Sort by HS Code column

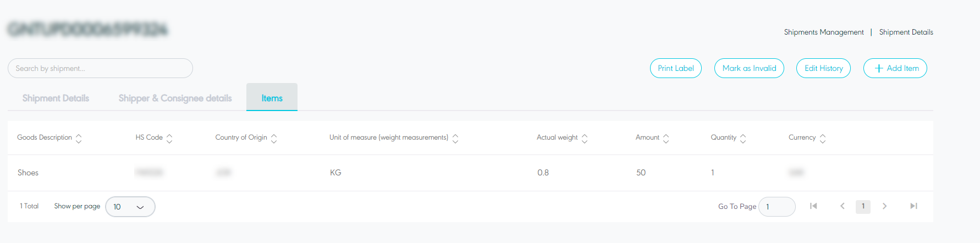pos(169,138)
